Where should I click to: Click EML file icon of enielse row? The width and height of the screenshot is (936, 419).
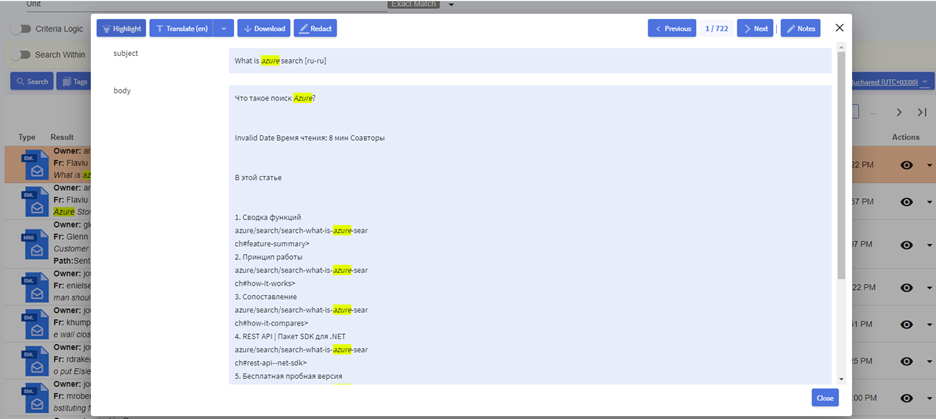[36, 287]
